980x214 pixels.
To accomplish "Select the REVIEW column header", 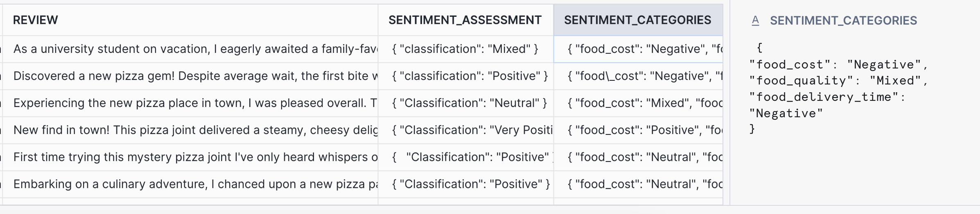I will coord(36,20).
